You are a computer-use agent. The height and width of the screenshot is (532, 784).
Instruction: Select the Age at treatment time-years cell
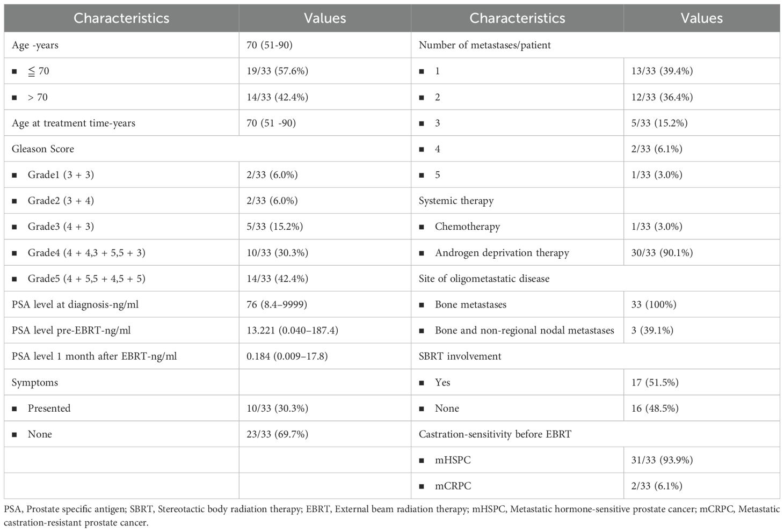tap(74, 123)
